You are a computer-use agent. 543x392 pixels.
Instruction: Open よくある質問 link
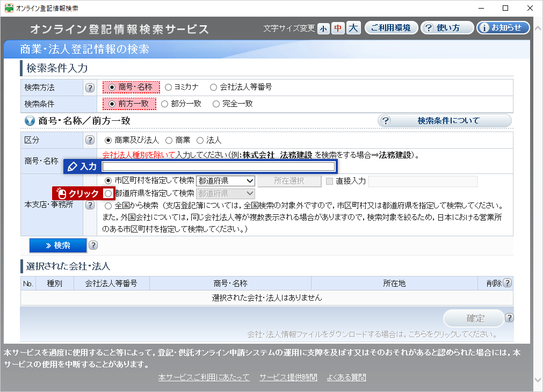346,377
